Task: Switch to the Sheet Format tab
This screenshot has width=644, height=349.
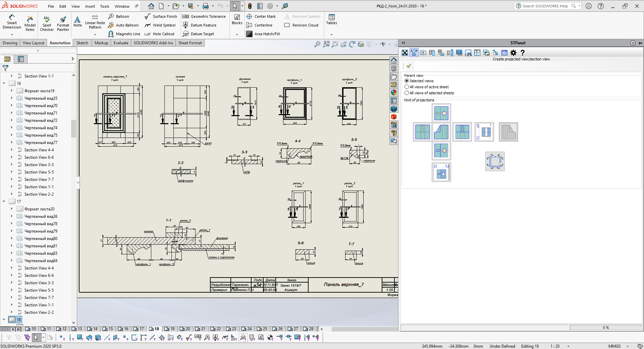Action: pos(190,43)
